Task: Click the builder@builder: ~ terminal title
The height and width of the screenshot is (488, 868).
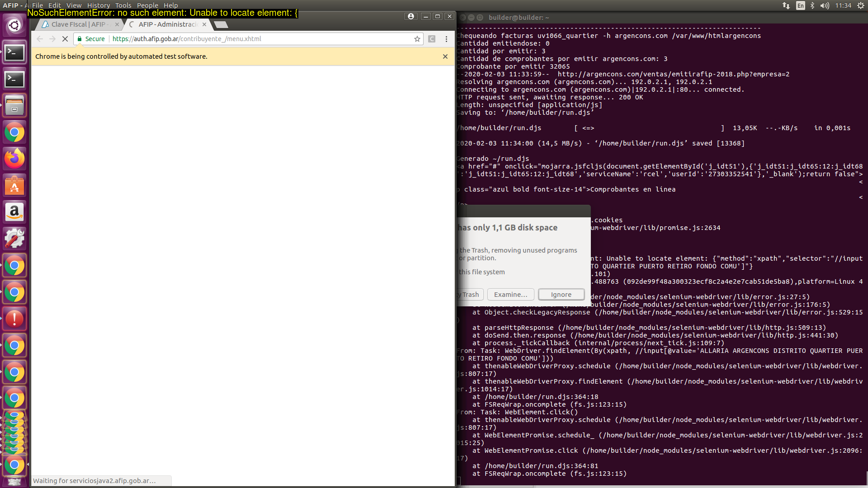Action: [519, 18]
